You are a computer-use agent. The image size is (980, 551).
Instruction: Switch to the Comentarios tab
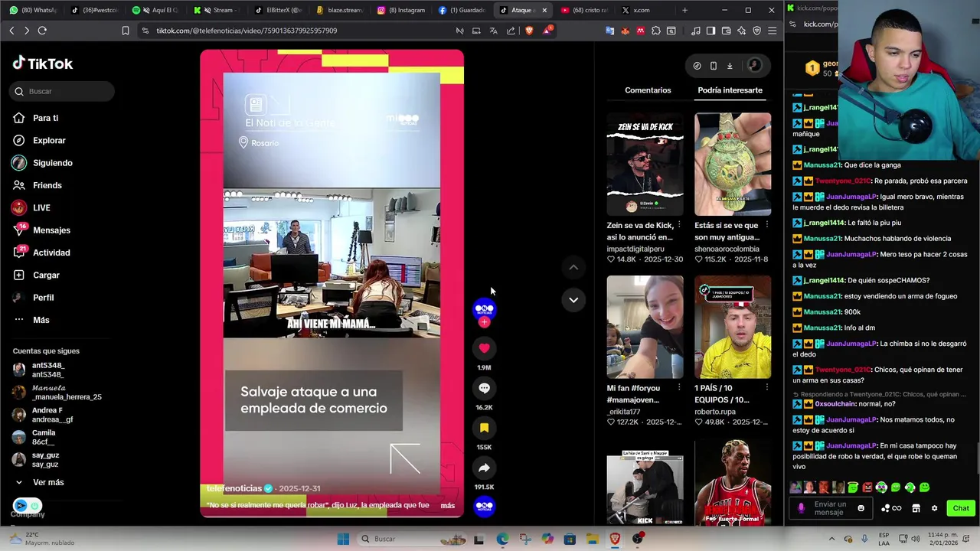(648, 90)
